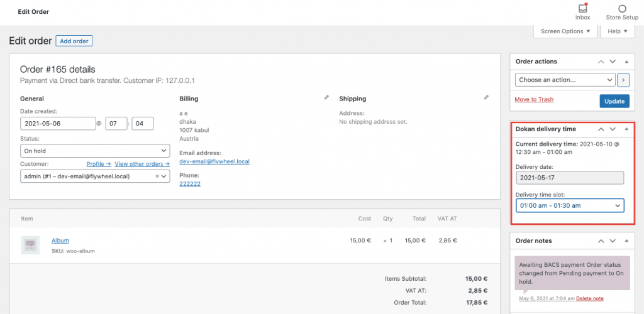Click the Move to Trash link
The image size is (644, 314).
[x=534, y=100]
